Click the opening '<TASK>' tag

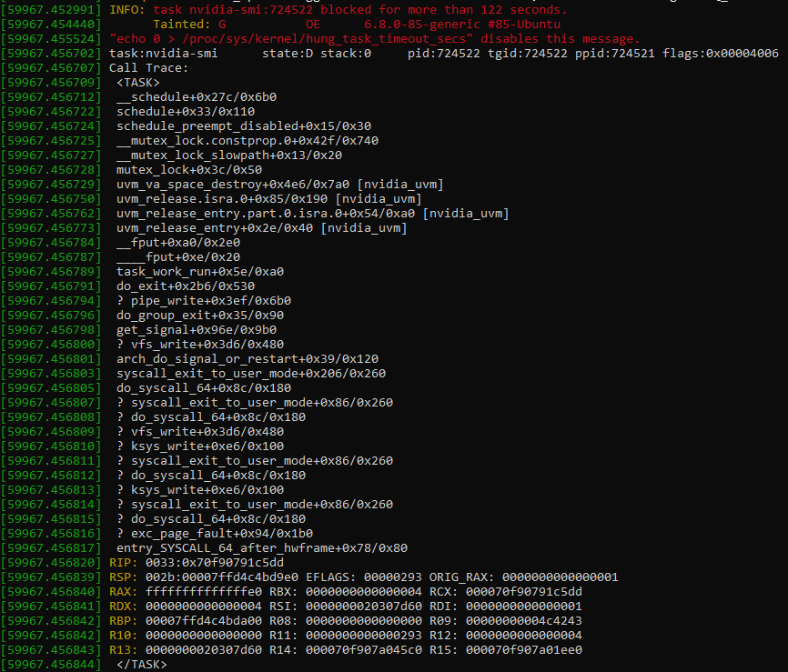[x=138, y=83]
